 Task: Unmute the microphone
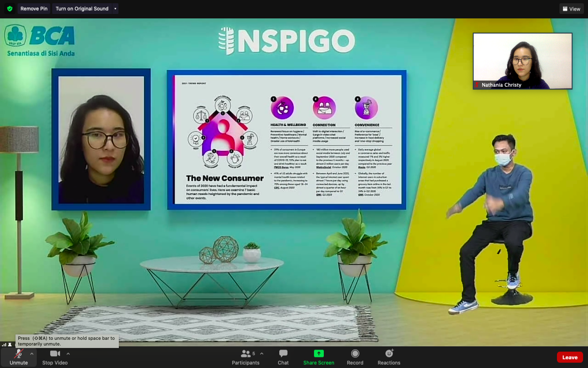click(x=19, y=357)
